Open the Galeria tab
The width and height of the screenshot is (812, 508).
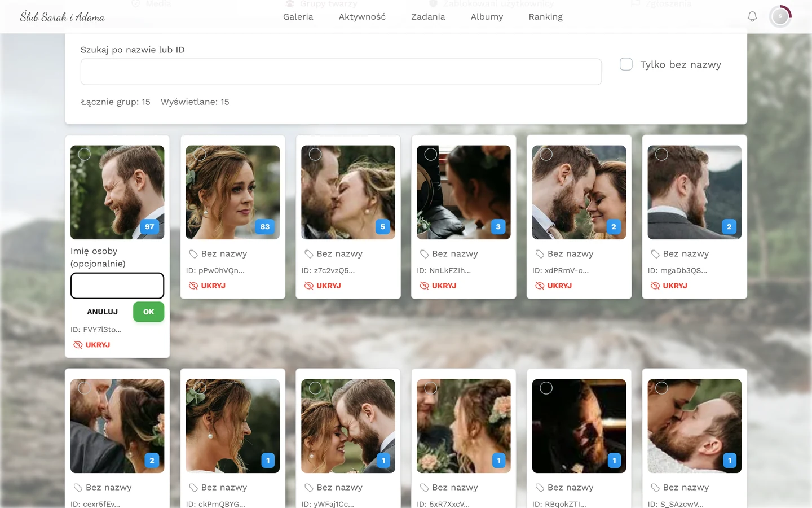pyautogui.click(x=298, y=17)
